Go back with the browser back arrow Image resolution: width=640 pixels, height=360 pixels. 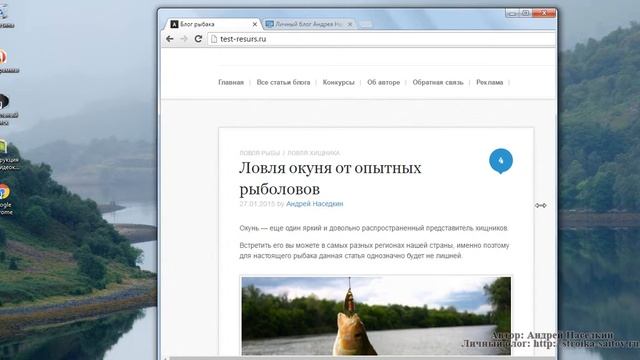coord(170,39)
